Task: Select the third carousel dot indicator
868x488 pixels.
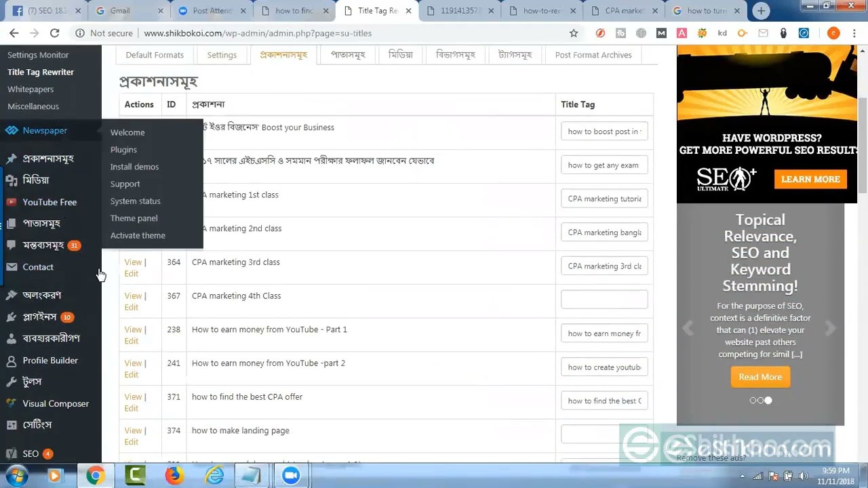Action: click(x=768, y=401)
